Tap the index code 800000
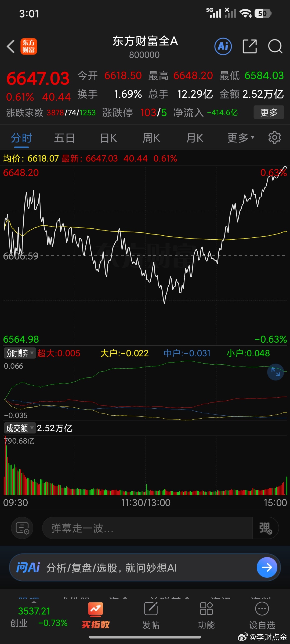 click(144, 55)
